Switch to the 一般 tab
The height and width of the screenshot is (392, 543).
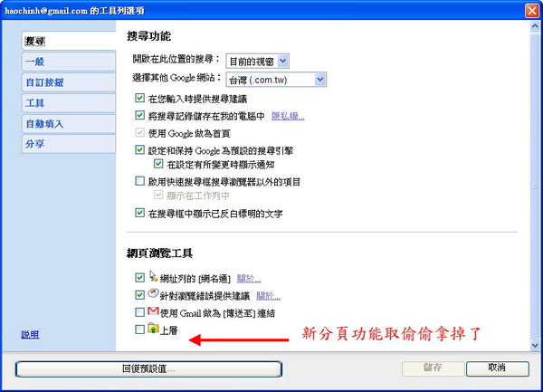pos(69,62)
